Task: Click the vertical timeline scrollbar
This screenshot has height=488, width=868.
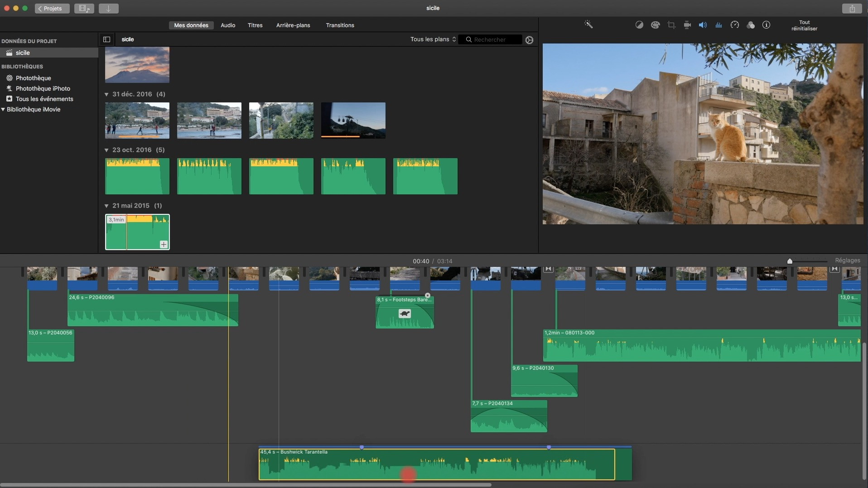Action: [x=864, y=410]
